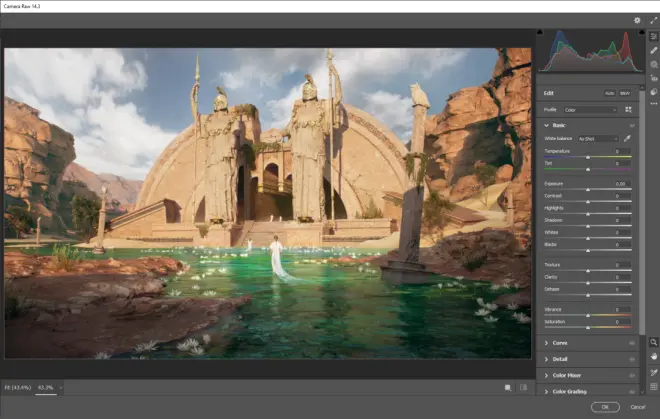Viewport: 660px width, 419px height.
Task: Click the Whites slider handle
Action: [x=588, y=238]
